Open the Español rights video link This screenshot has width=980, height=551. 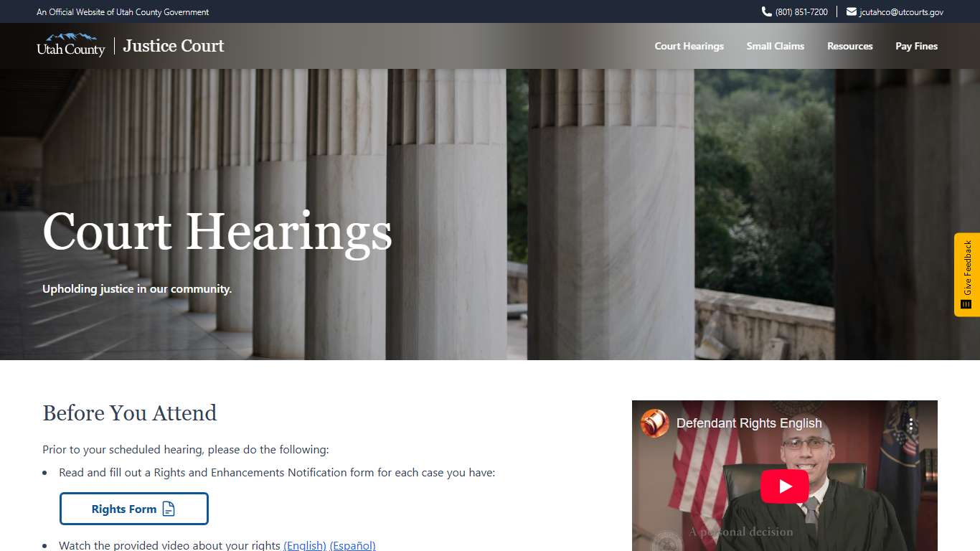point(352,545)
